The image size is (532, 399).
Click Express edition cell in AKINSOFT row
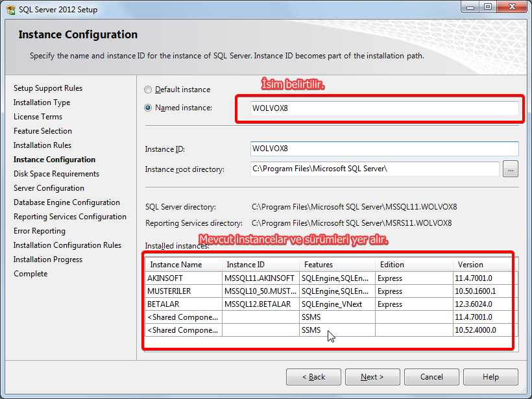tap(415, 278)
